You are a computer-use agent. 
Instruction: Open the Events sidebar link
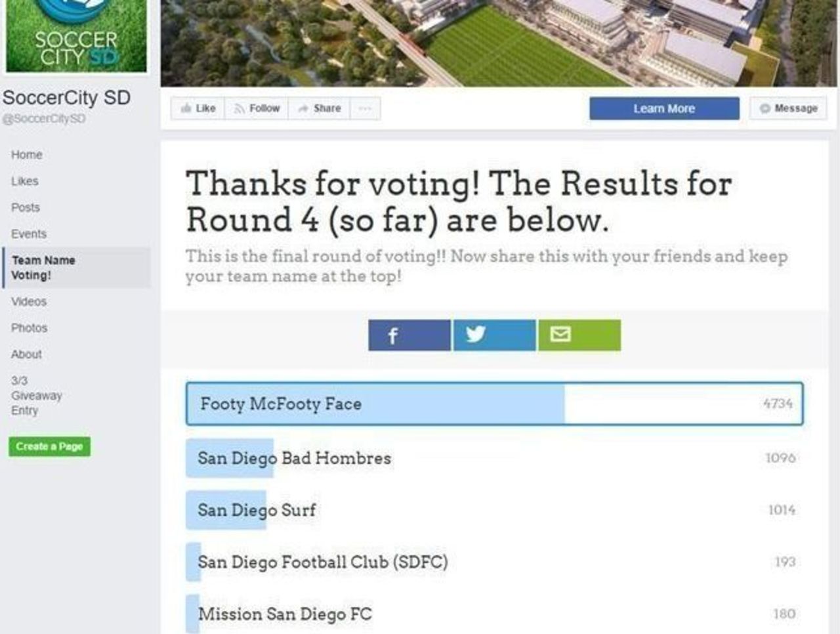pyautogui.click(x=29, y=234)
